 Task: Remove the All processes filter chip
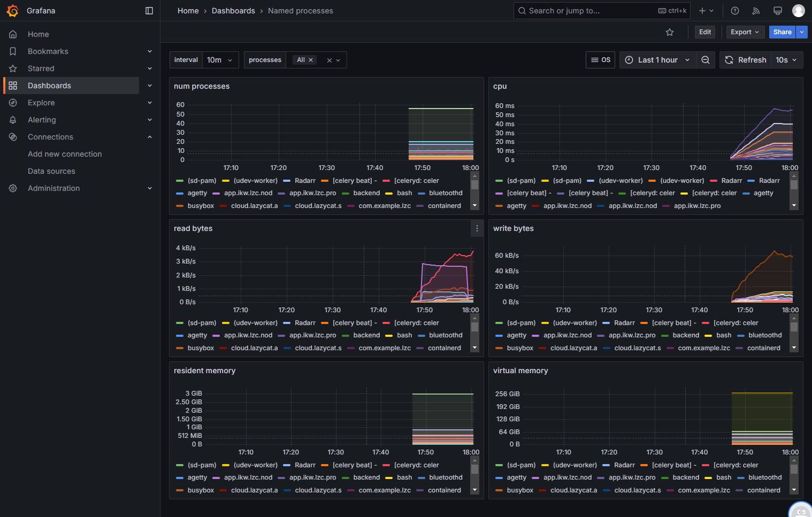click(x=311, y=60)
